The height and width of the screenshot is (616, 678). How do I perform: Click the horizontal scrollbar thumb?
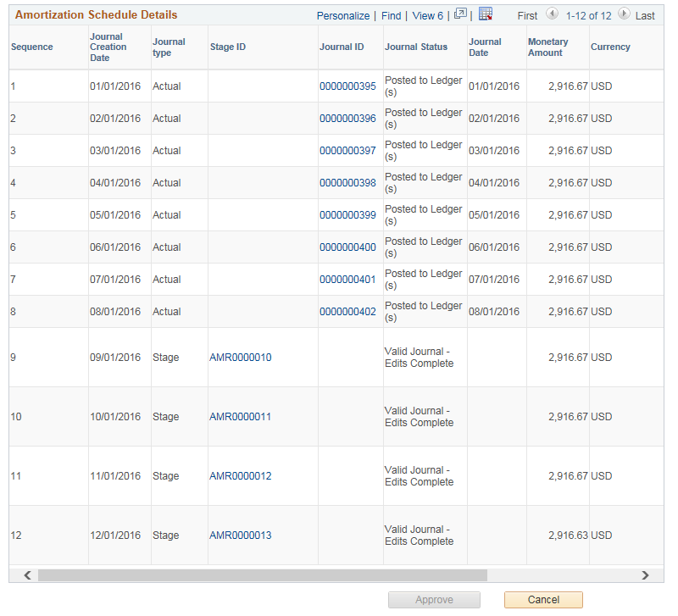click(x=263, y=575)
